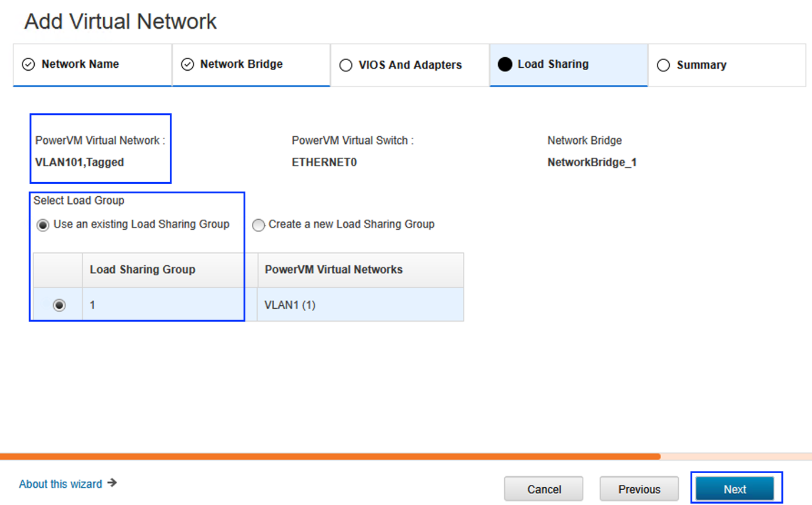This screenshot has height=505, width=812.
Task: Click the empty circle icon beside VIOS And Adapters
Action: point(346,65)
